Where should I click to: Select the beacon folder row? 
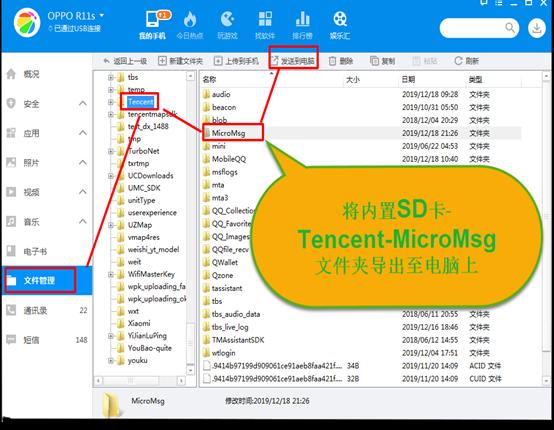point(360,107)
